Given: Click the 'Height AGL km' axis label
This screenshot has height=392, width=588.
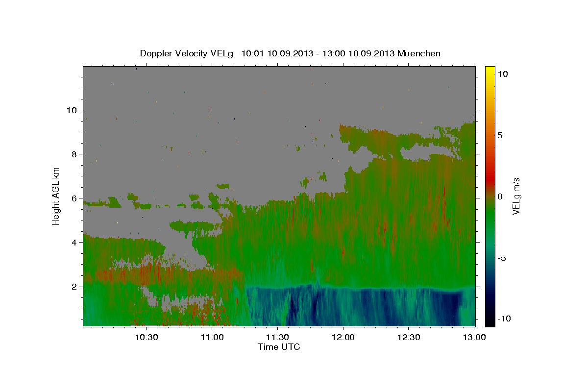Looking at the screenshot, I should point(56,196).
